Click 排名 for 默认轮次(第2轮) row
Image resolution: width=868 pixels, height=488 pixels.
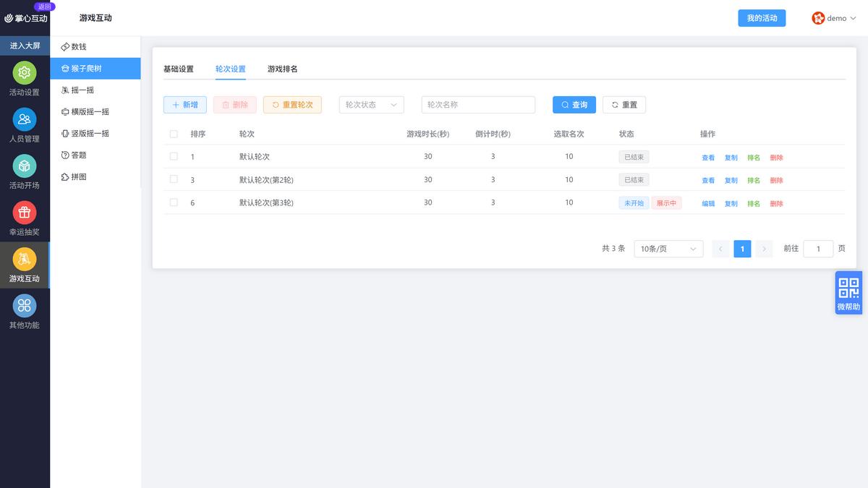tap(754, 181)
